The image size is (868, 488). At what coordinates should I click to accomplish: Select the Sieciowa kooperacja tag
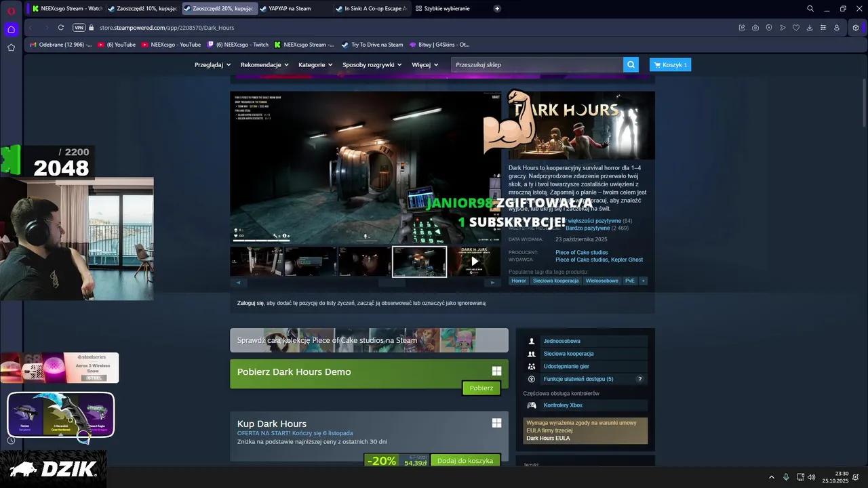[x=555, y=281]
